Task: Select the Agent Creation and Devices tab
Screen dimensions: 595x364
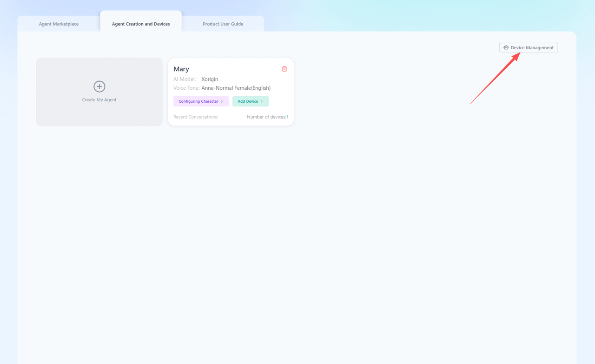Action: tap(141, 24)
